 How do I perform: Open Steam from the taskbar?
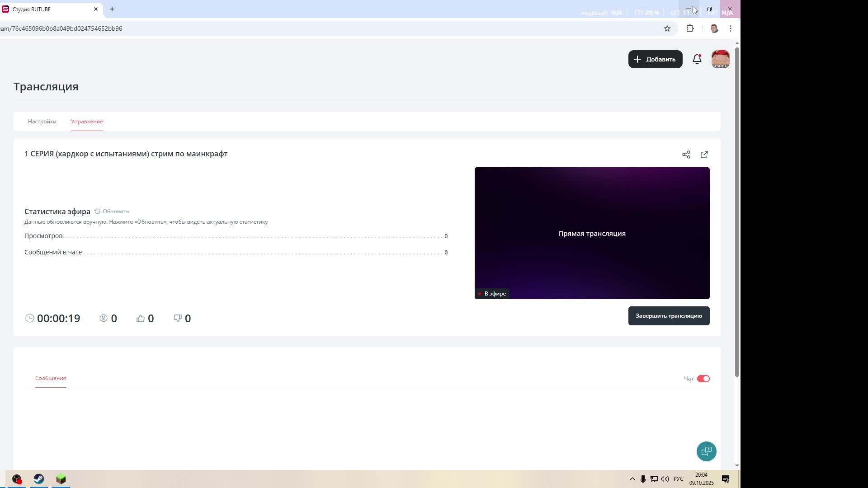point(39,479)
